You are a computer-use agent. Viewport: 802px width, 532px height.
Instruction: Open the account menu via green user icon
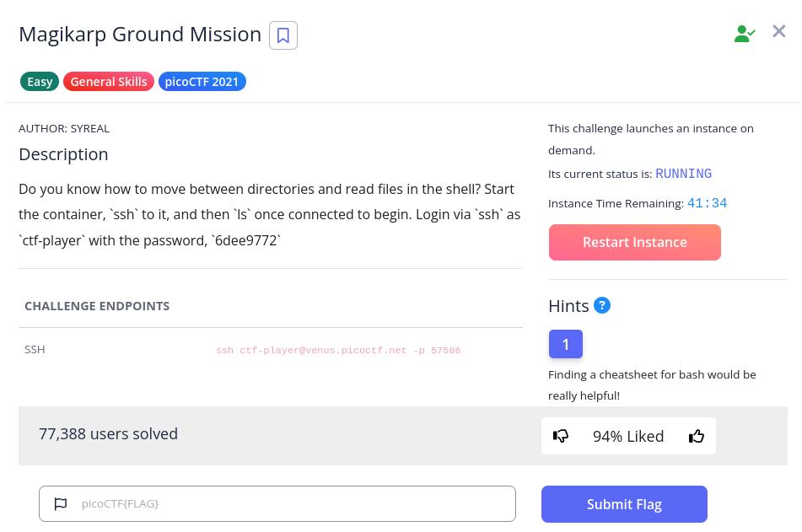pyautogui.click(x=744, y=32)
